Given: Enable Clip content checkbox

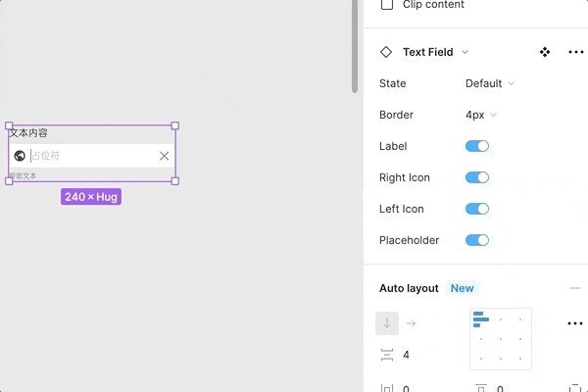Looking at the screenshot, I should pos(386,5).
